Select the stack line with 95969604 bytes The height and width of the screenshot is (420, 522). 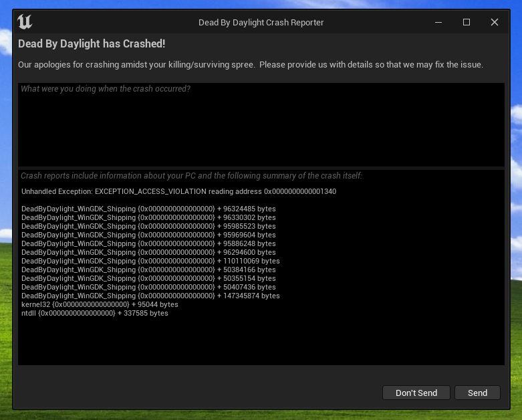pyautogui.click(x=148, y=235)
